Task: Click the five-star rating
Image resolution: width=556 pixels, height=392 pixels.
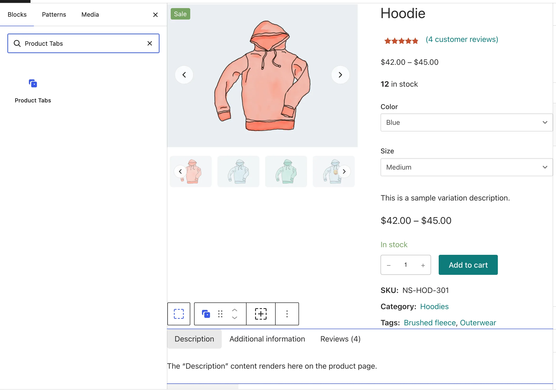Action: pyautogui.click(x=401, y=41)
